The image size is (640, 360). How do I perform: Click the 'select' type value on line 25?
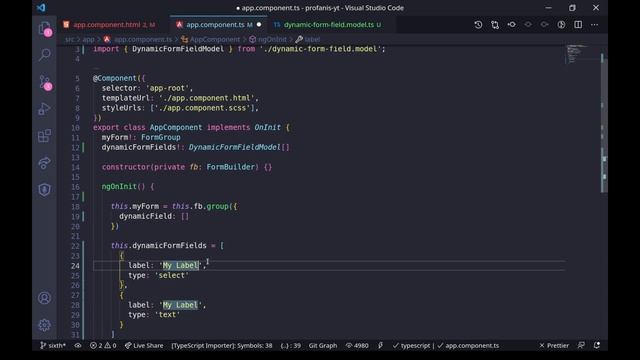pyautogui.click(x=171, y=276)
